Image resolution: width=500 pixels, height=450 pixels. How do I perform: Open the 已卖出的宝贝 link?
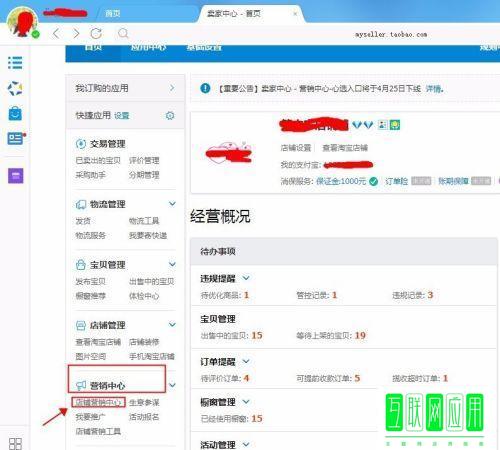[x=98, y=160]
